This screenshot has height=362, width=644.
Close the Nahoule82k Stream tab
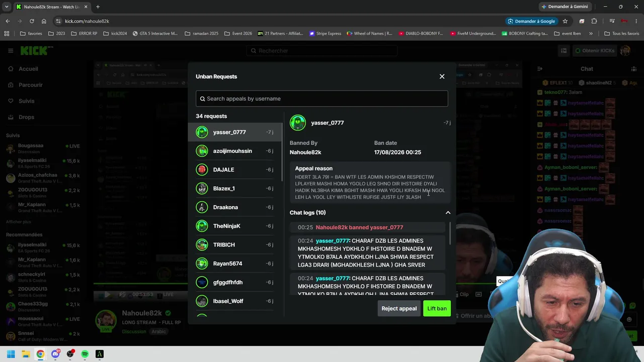(86, 7)
